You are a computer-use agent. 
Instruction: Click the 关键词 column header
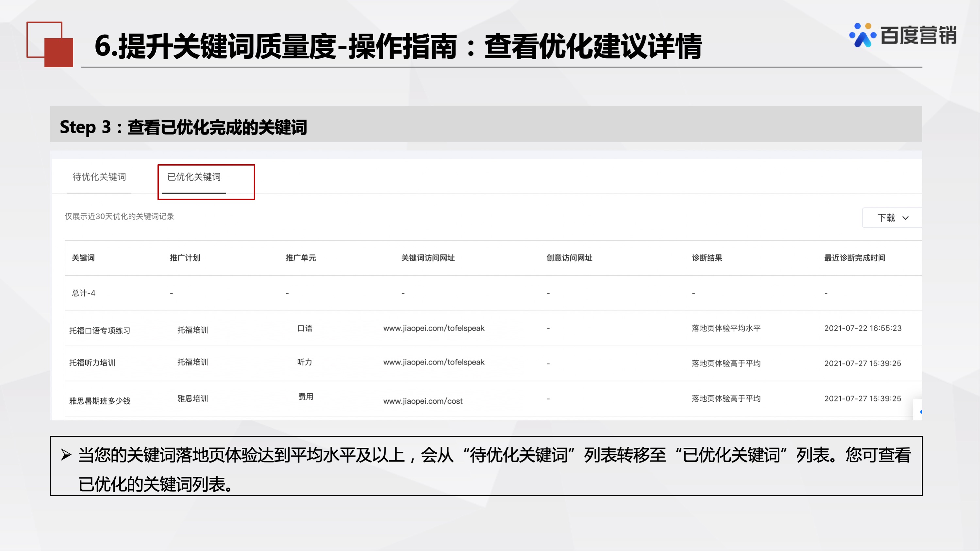[84, 258]
